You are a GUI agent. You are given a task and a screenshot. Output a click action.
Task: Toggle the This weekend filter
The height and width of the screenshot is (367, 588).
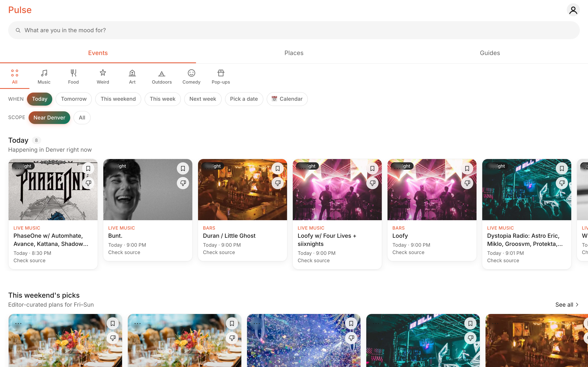[x=118, y=99]
